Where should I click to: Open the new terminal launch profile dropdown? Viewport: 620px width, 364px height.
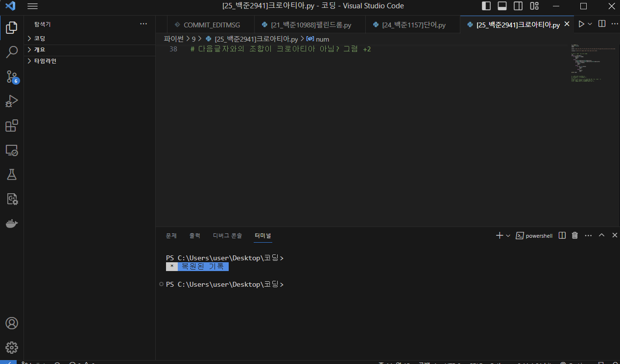coord(508,235)
